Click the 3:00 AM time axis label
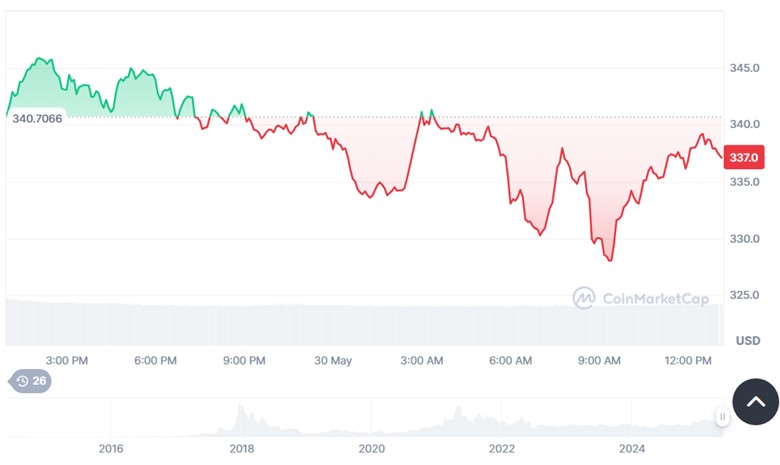This screenshot has height=465, width=780. (x=421, y=360)
